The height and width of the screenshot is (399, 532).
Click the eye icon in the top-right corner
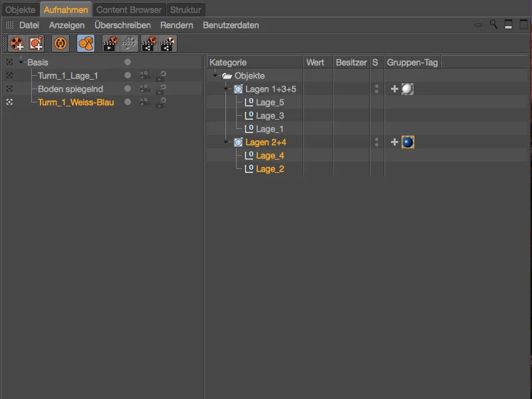(x=477, y=25)
